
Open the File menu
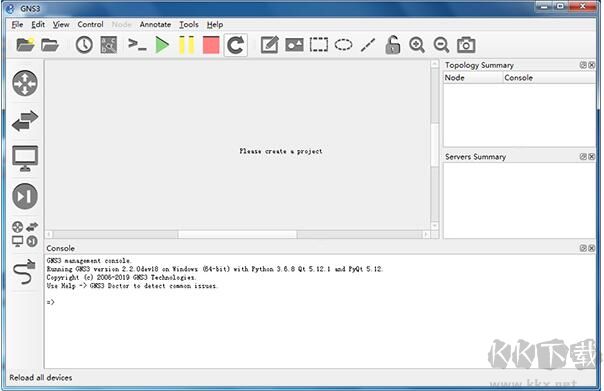tap(17, 25)
